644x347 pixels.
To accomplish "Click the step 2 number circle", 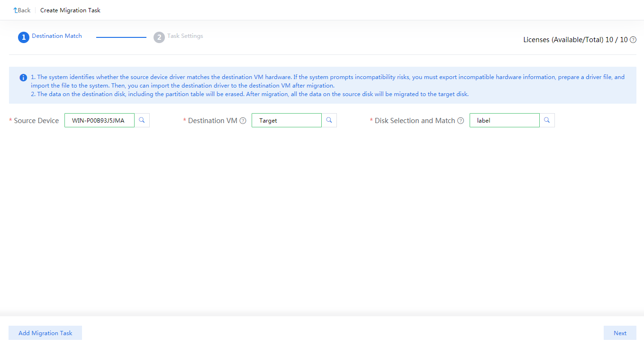I will [159, 37].
